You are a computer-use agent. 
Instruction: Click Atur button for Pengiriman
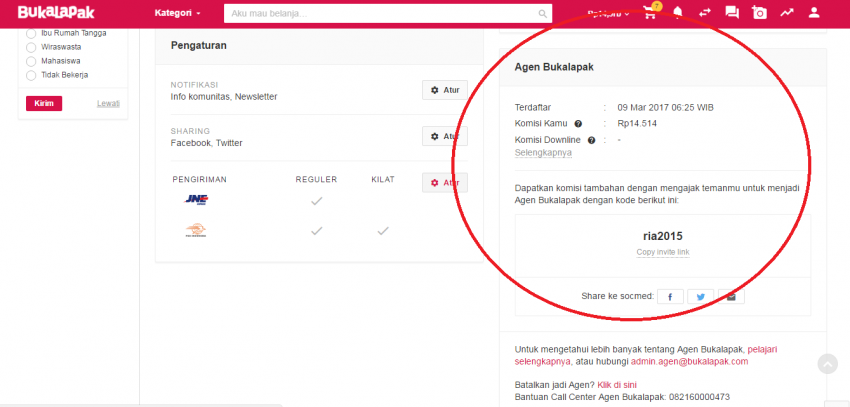coord(445,183)
